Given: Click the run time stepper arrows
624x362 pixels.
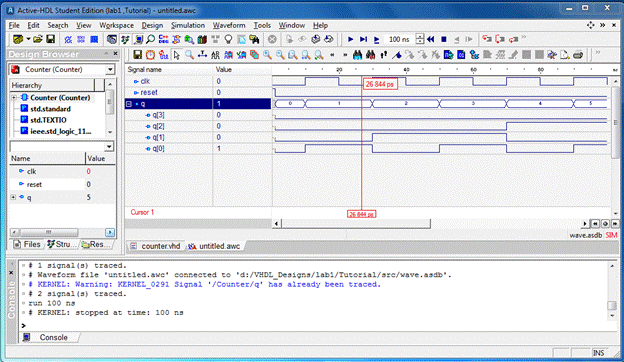Looking at the screenshot, I should (419, 39).
